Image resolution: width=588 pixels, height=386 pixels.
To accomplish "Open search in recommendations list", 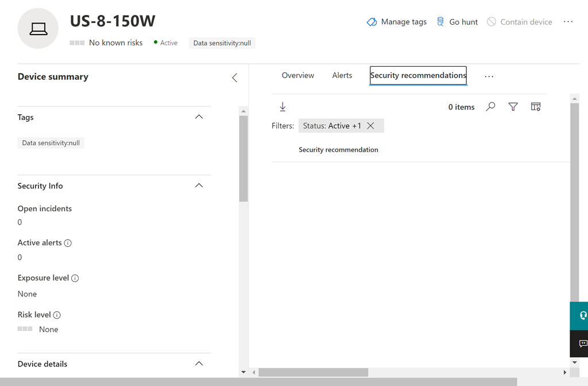I will [x=490, y=107].
